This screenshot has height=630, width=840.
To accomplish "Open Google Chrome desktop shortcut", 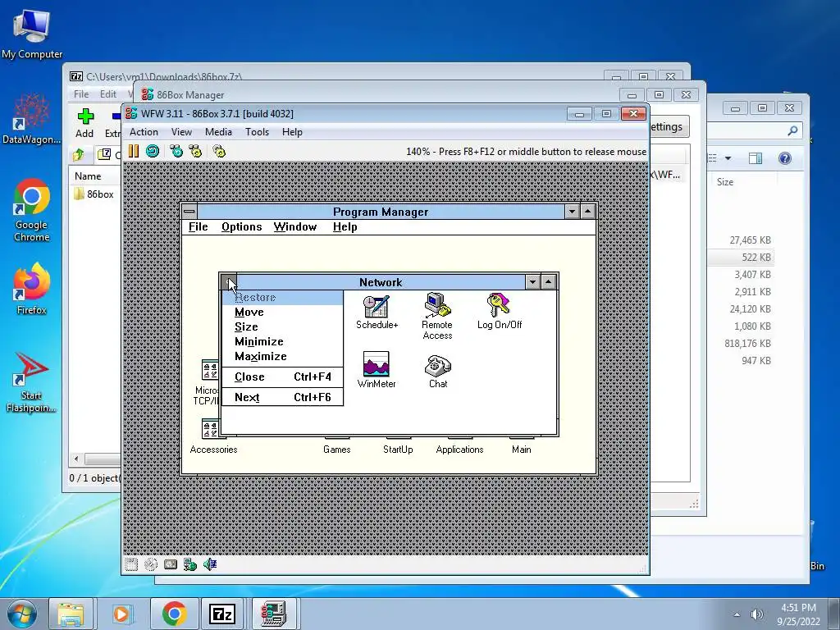I will [x=32, y=211].
